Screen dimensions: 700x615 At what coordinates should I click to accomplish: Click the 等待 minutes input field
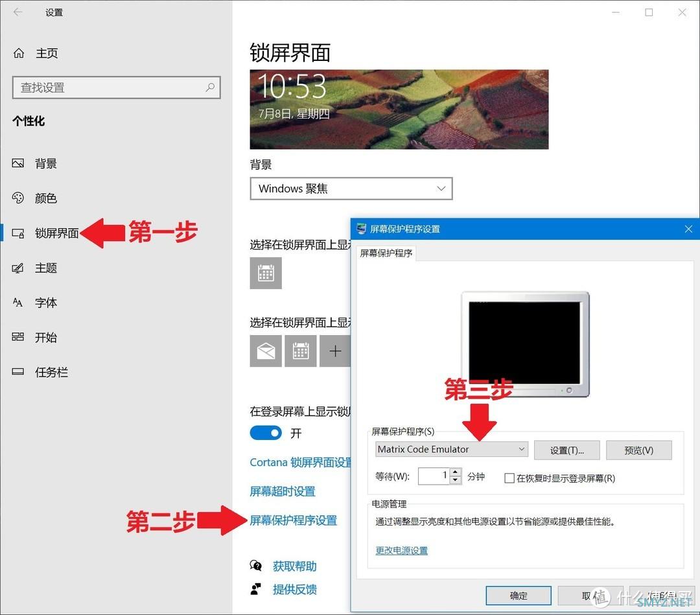point(434,476)
